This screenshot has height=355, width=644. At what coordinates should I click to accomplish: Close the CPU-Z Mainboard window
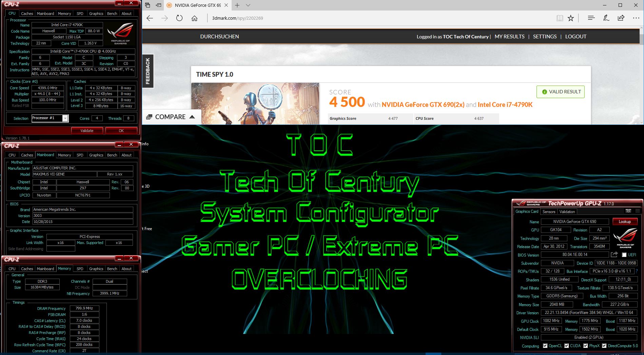(131, 145)
